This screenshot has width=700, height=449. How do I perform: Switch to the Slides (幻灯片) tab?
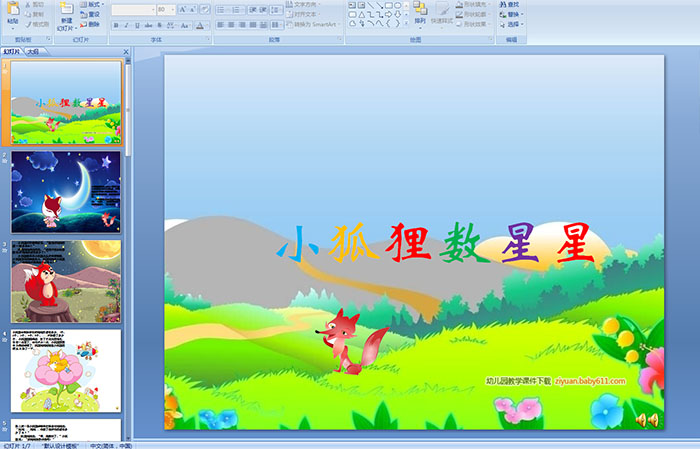tap(12, 51)
